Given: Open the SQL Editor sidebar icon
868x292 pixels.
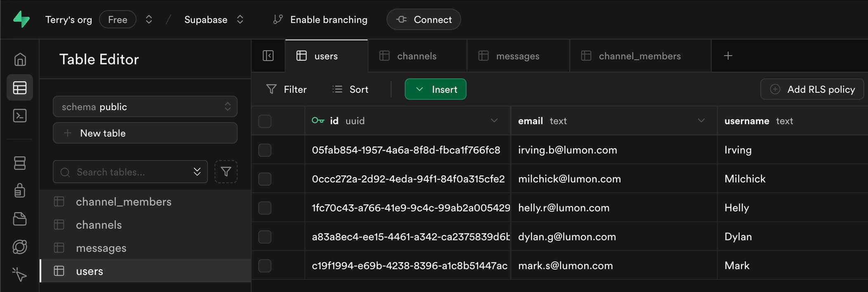Looking at the screenshot, I should [20, 116].
